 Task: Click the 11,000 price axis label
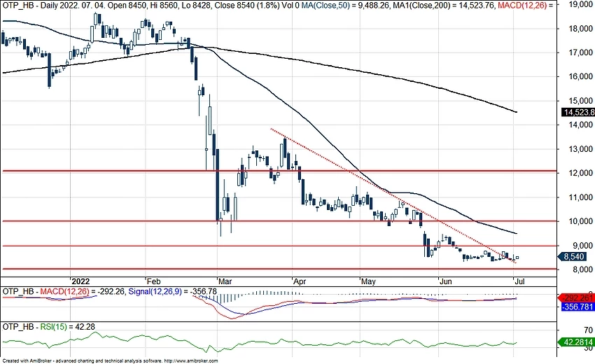580,197
